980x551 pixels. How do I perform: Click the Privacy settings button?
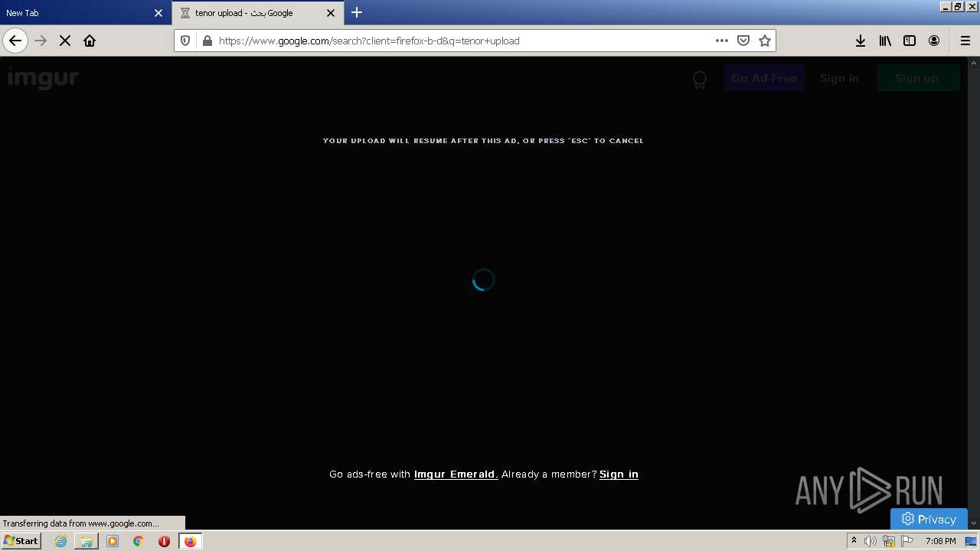click(929, 519)
